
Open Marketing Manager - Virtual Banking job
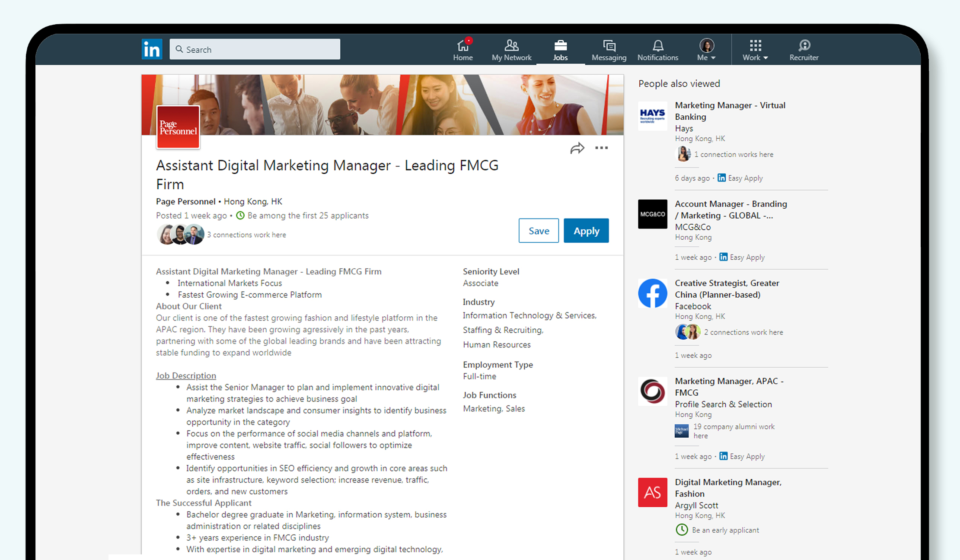(730, 111)
